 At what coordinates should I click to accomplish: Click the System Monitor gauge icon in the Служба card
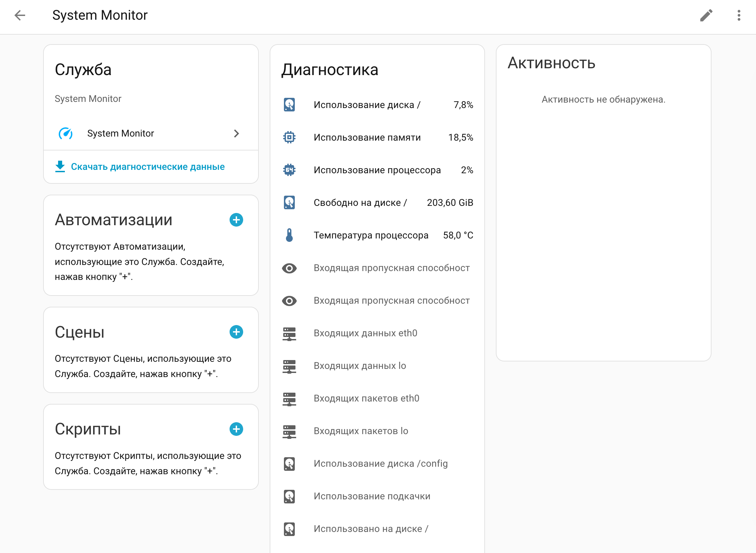[66, 133]
